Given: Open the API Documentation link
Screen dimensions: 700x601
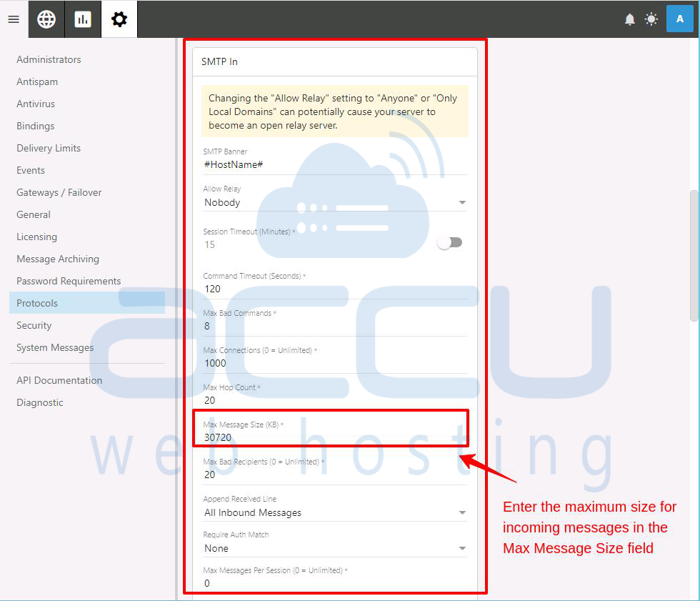Looking at the screenshot, I should (59, 380).
